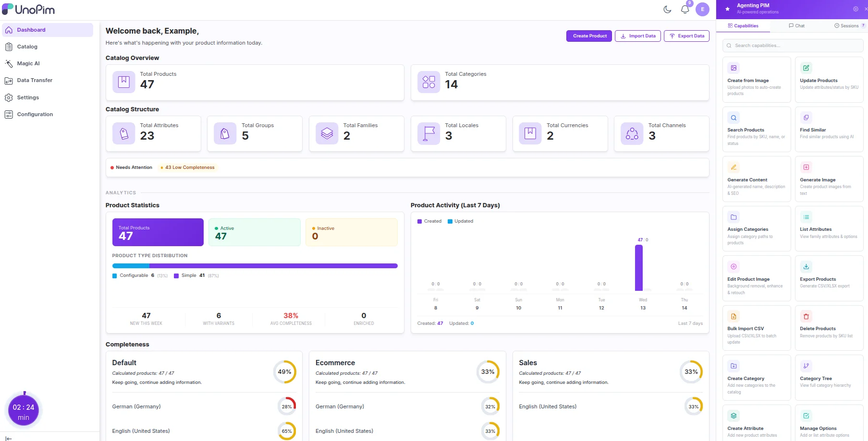868x441 pixels.
Task: Click Import Data button
Action: point(638,36)
